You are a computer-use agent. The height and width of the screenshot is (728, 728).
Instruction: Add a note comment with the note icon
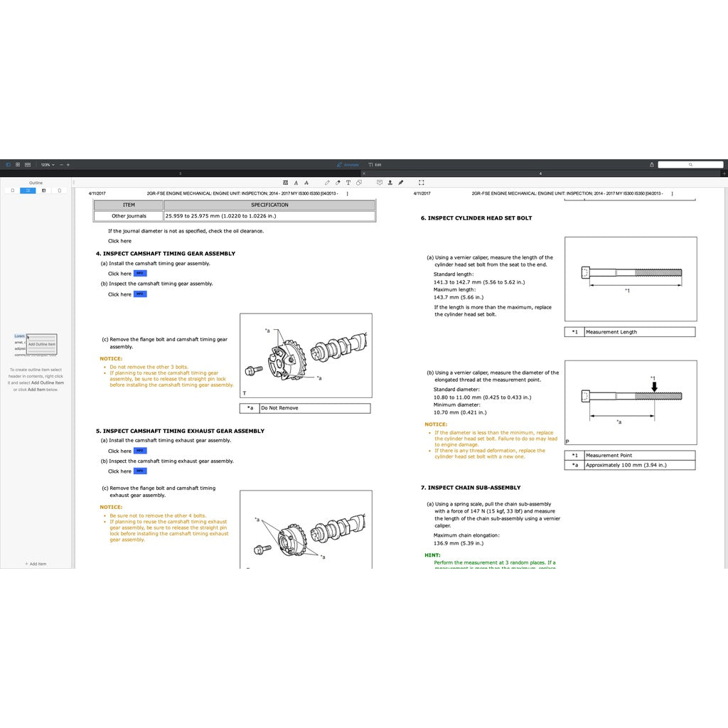click(379, 183)
